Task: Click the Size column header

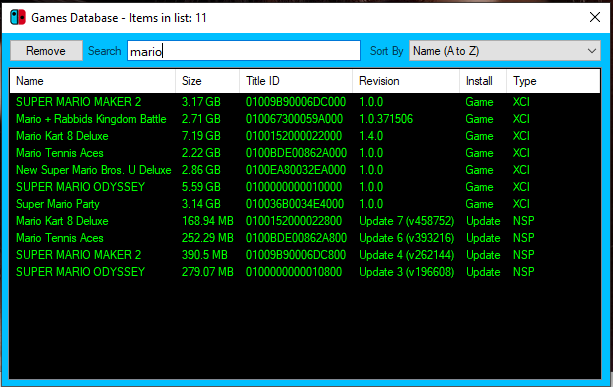Action: click(208, 81)
